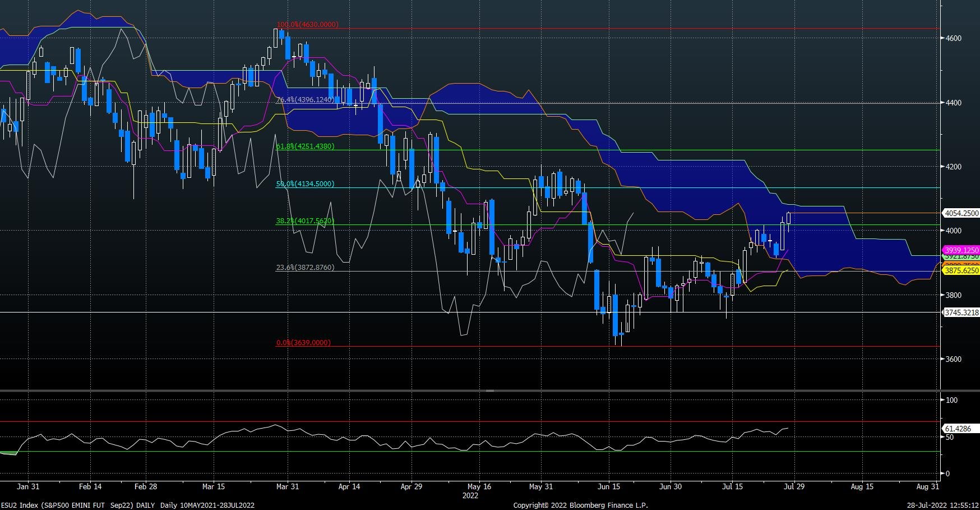
Task: Click the May 16 date label
Action: [x=479, y=487]
